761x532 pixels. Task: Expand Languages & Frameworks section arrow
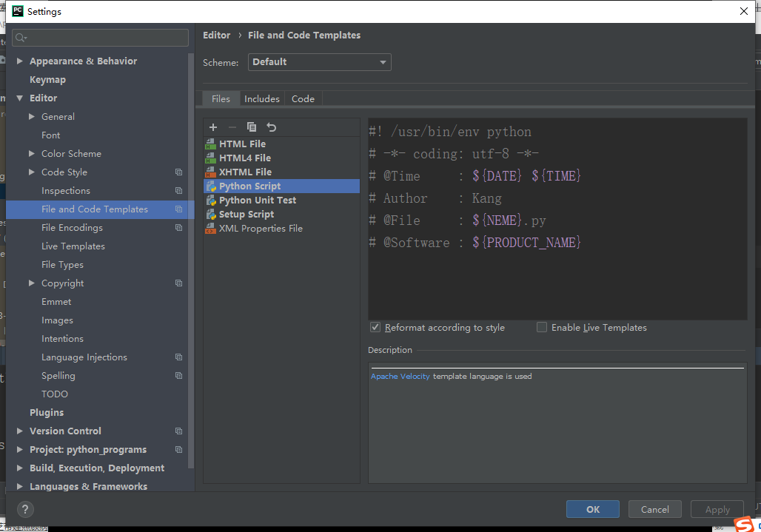coord(20,486)
